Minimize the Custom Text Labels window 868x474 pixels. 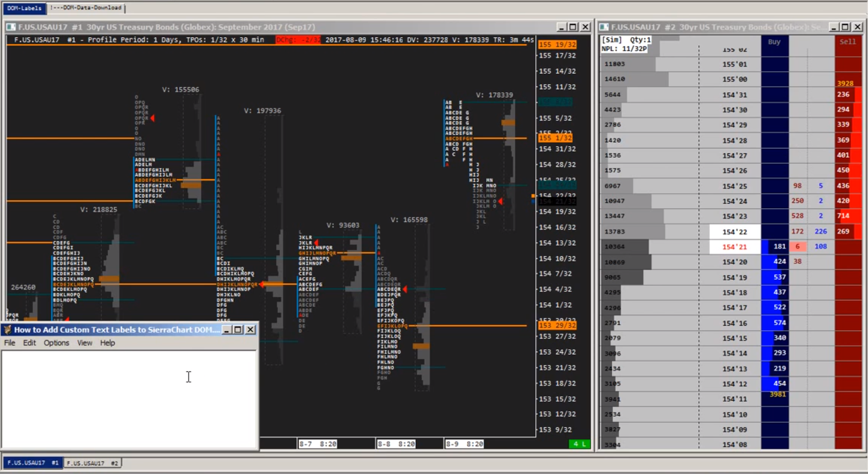pos(226,330)
